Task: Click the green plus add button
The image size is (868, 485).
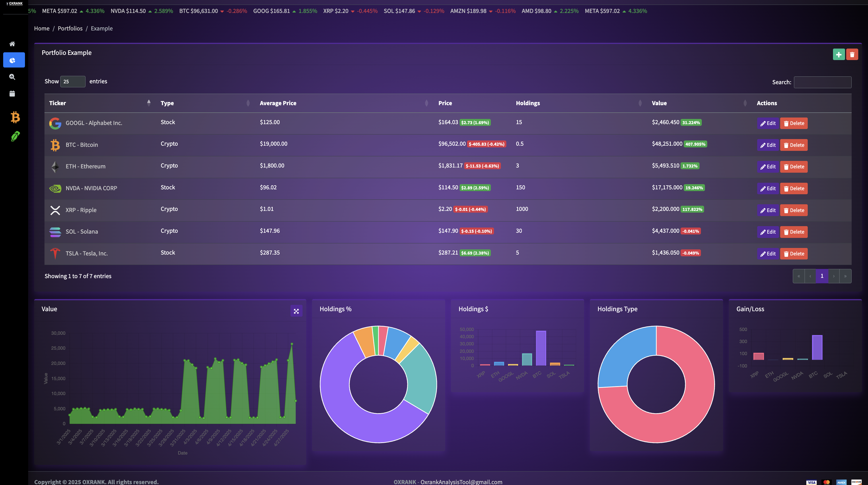Action: tap(838, 54)
